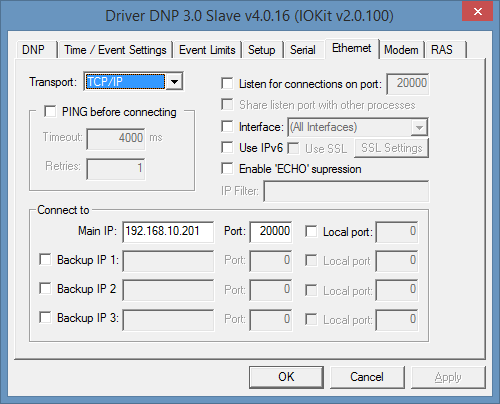Click the Backup IP 2 address field
Screen dimensions: 500x404
point(168,290)
